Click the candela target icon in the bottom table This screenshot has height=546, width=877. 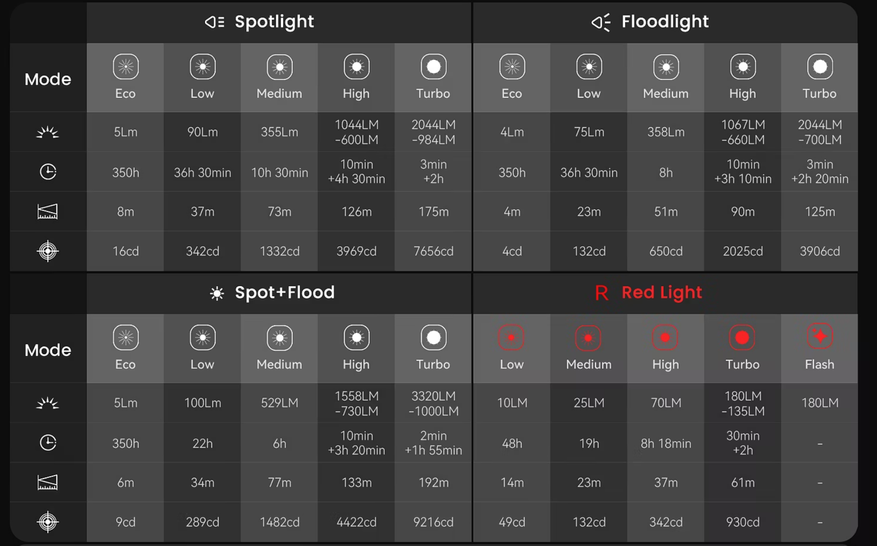[48, 522]
